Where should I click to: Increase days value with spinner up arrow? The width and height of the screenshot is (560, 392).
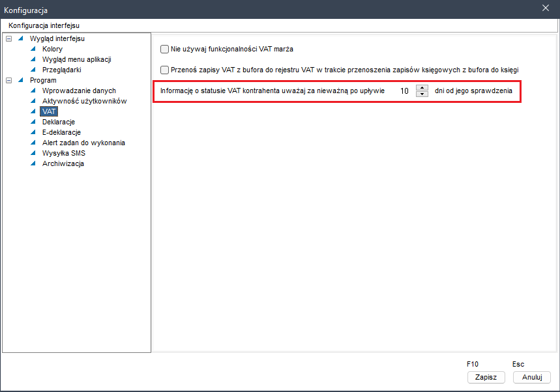coord(422,88)
